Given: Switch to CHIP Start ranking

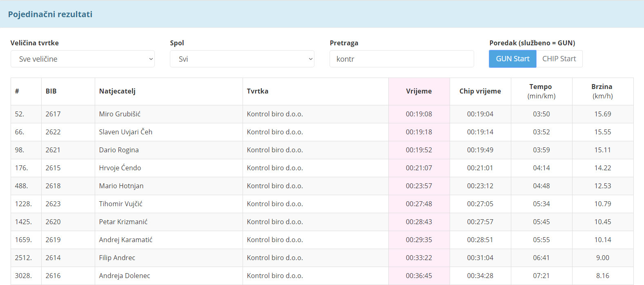Looking at the screenshot, I should tap(559, 59).
